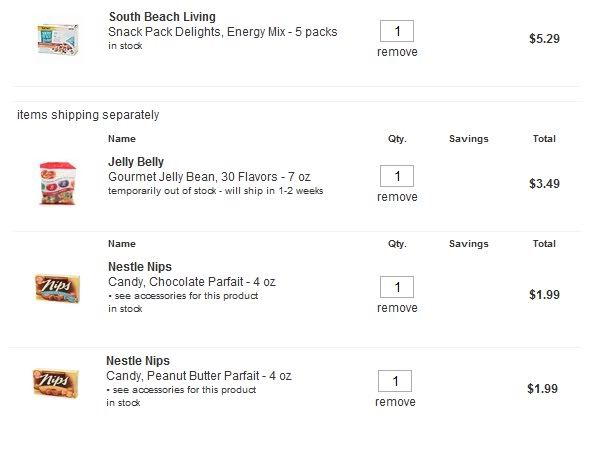Edit quantity field for South Beach Living
609x449 pixels.
397,31
